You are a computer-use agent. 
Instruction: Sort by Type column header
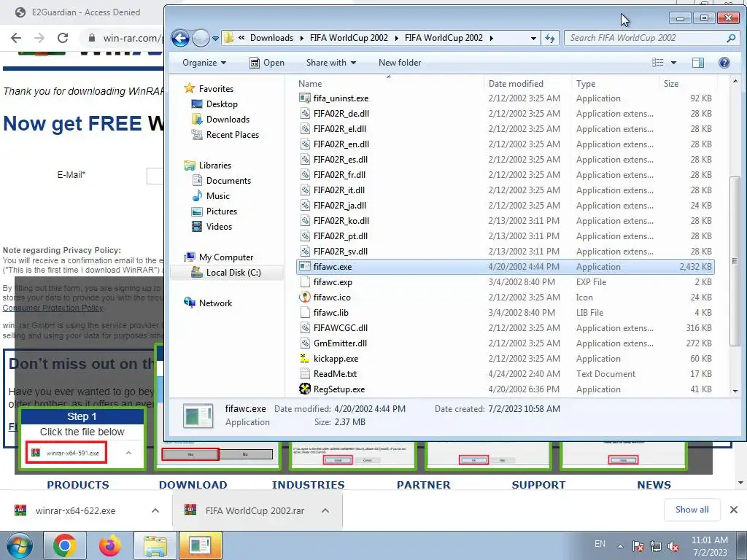586,84
